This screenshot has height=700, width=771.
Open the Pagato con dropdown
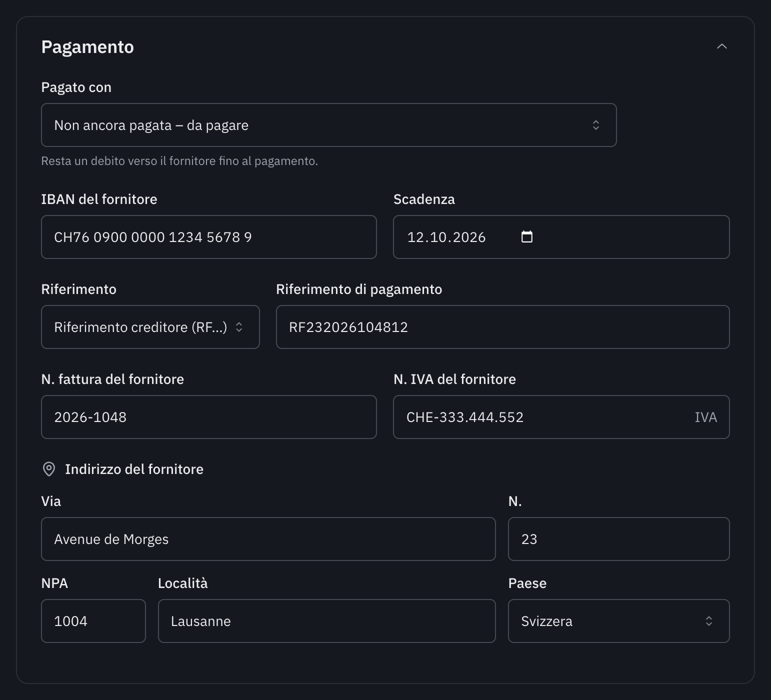click(x=328, y=125)
